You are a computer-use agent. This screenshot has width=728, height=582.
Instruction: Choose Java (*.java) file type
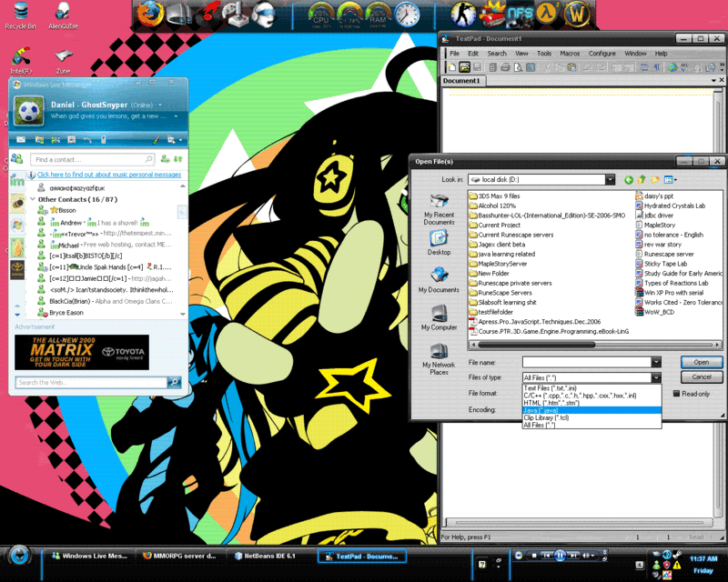[542, 410]
